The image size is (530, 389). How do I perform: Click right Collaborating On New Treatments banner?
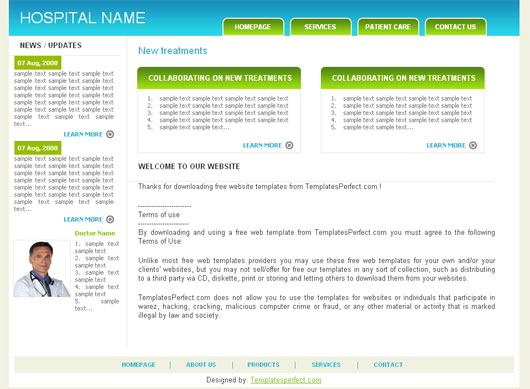pyautogui.click(x=403, y=78)
